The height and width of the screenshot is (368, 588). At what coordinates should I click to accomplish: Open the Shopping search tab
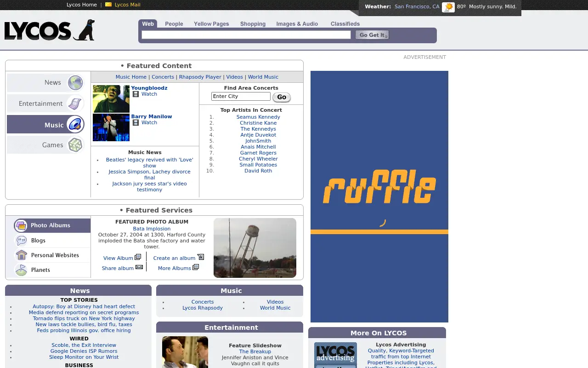(253, 24)
